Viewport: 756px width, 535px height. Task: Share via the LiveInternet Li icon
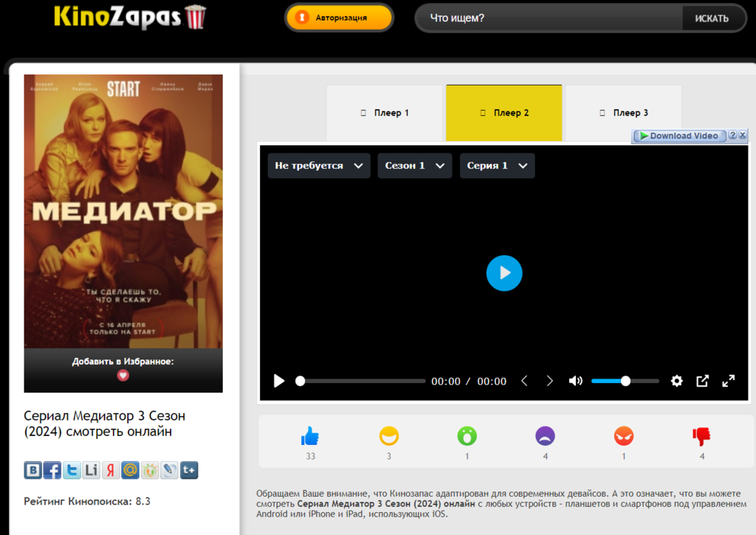click(x=91, y=470)
